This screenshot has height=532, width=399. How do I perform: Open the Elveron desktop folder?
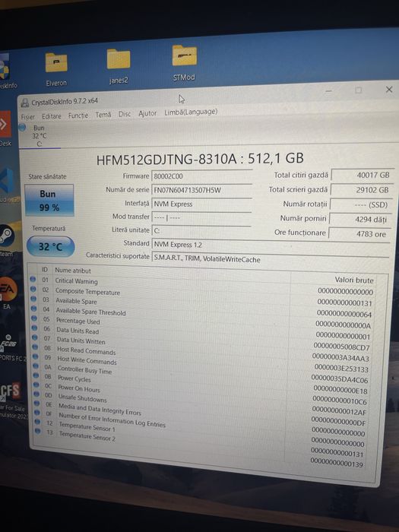[x=56, y=69]
